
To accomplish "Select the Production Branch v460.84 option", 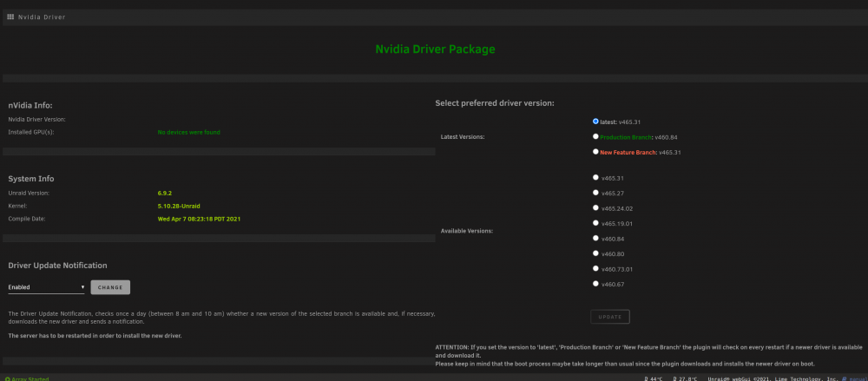I will coord(595,136).
